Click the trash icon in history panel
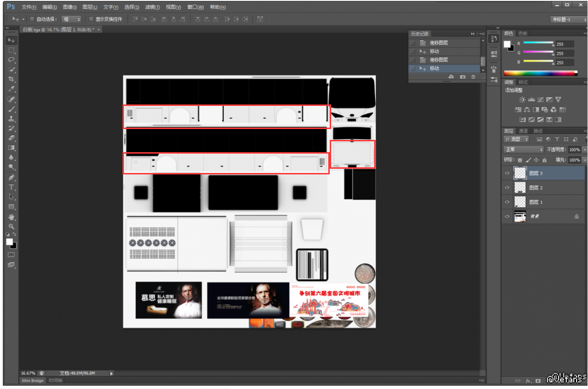The width and height of the screenshot is (588, 389). [x=473, y=77]
